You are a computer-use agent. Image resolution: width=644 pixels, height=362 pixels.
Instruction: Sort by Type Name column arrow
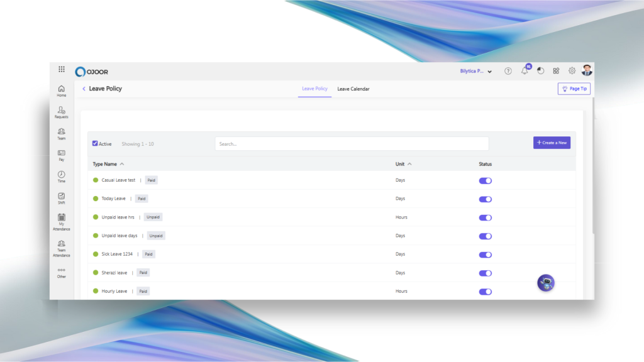[x=122, y=164]
